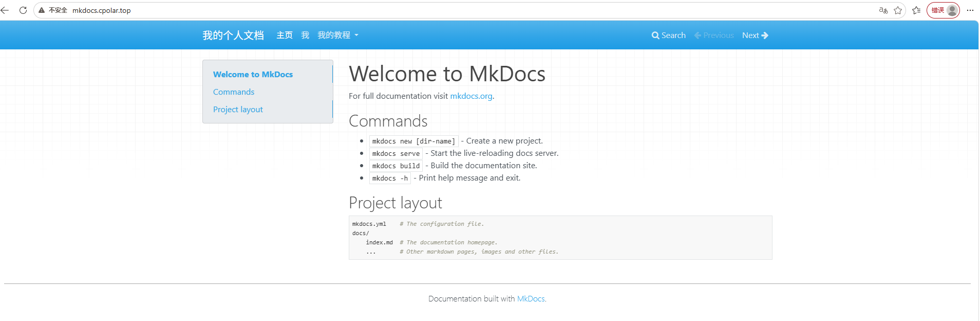
Task: Open the favorites list icon
Action: (x=916, y=10)
